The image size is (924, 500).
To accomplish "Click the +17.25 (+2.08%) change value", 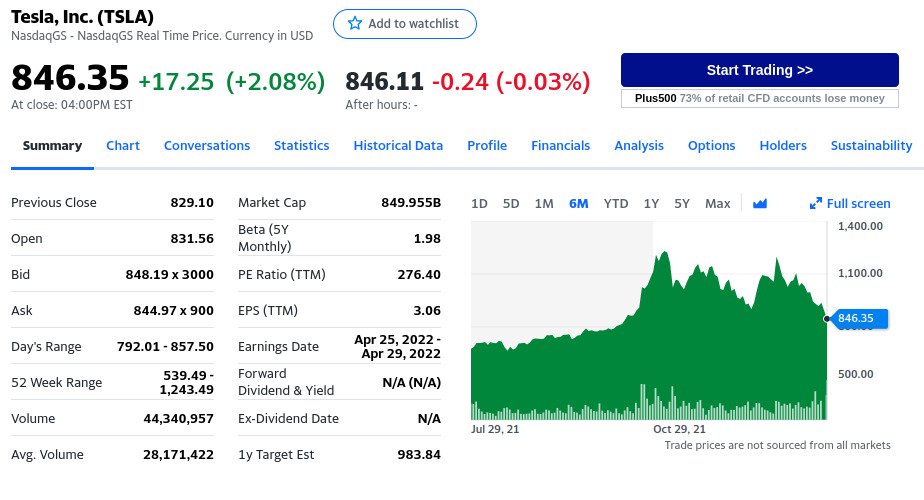I will 232,81.
